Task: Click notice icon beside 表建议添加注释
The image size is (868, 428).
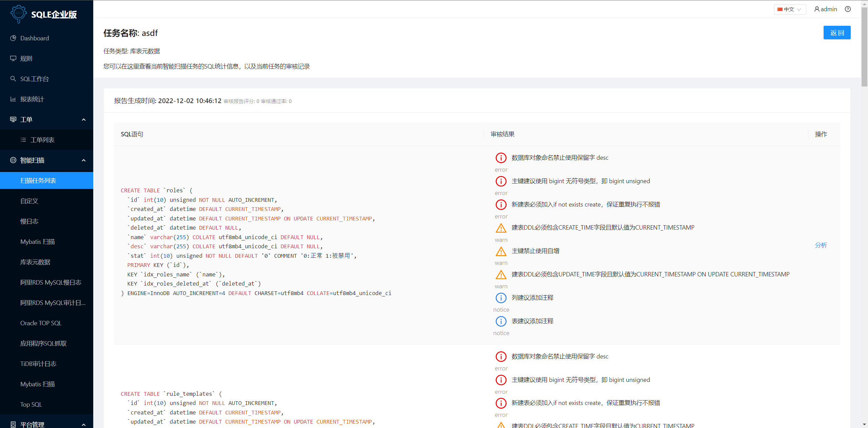Action: pyautogui.click(x=501, y=321)
